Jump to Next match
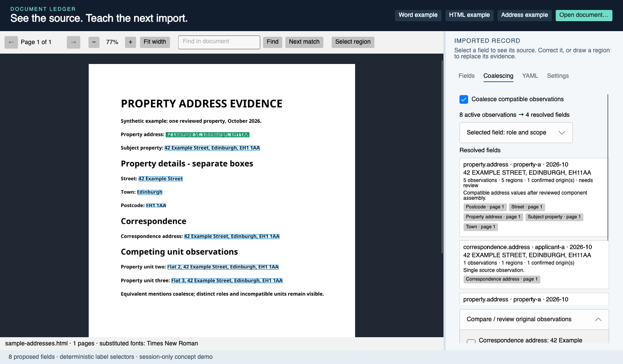 tap(304, 42)
